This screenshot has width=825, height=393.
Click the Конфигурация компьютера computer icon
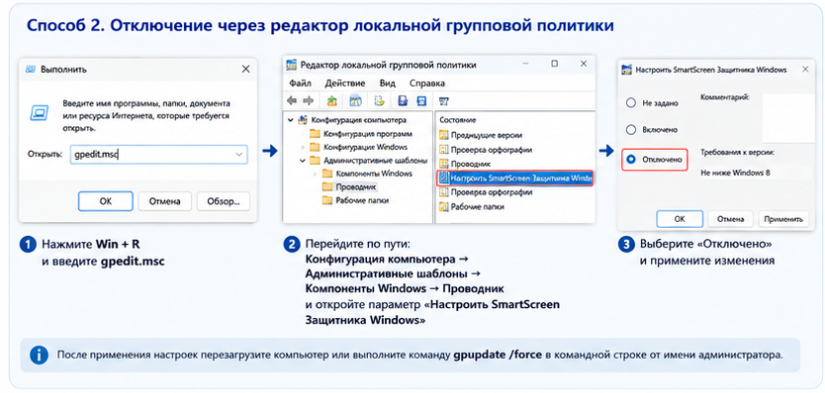303,120
